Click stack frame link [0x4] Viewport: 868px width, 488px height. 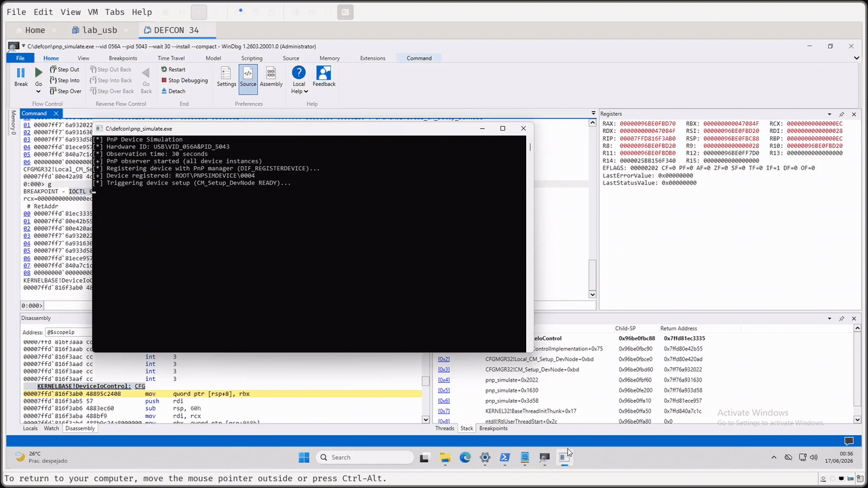(x=443, y=380)
